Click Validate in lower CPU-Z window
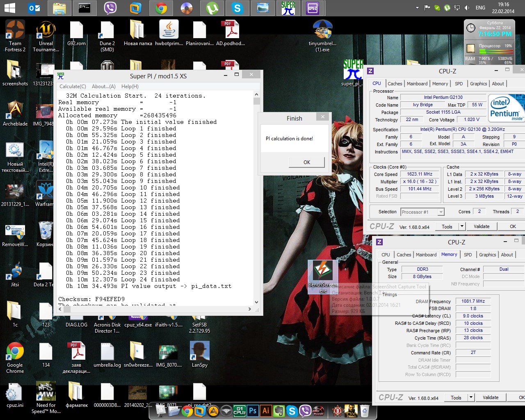The image size is (525, 420). coord(491,397)
